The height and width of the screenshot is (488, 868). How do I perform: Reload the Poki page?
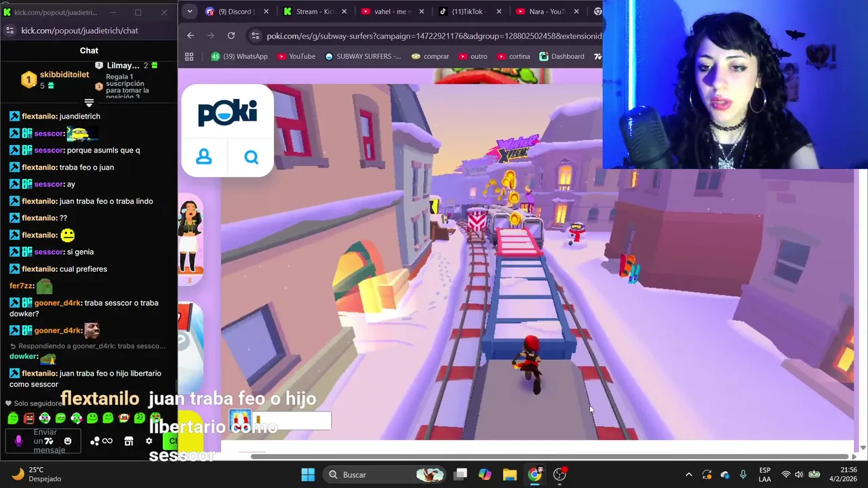(231, 35)
